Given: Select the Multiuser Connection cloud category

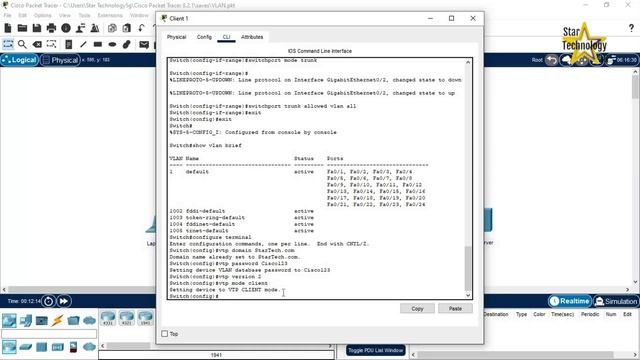Looking at the screenshot, I should pyautogui.click(x=89, y=320).
